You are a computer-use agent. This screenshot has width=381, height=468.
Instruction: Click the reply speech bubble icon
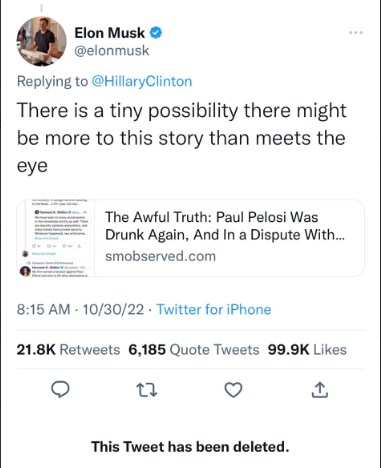tap(60, 389)
